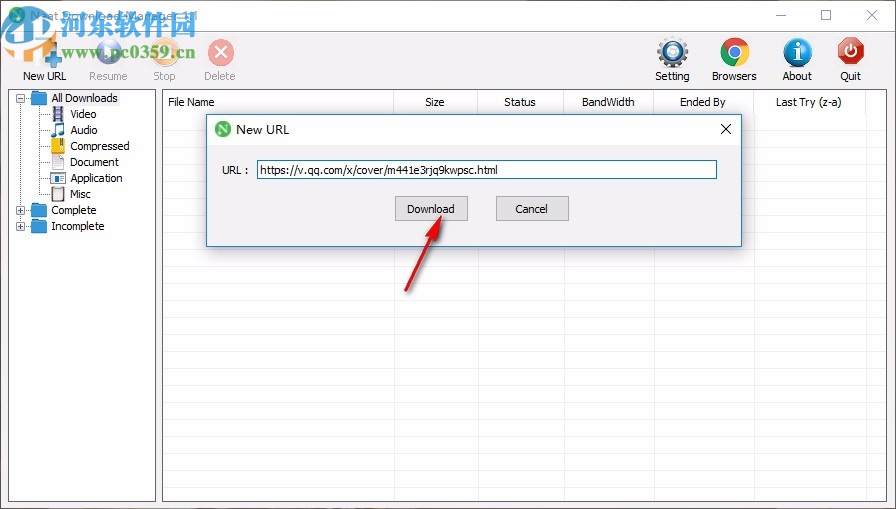Click the red Delete icon
Viewport: 896px width, 509px height.
pos(221,53)
